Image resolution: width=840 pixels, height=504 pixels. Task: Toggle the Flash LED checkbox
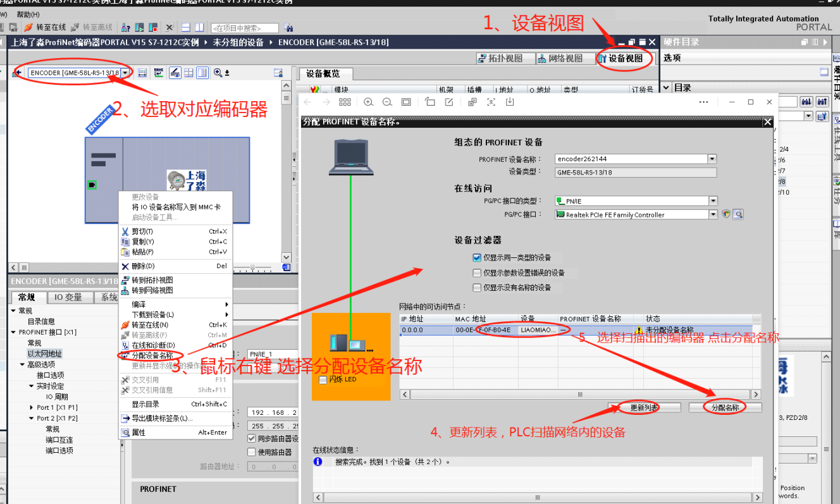pos(323,379)
